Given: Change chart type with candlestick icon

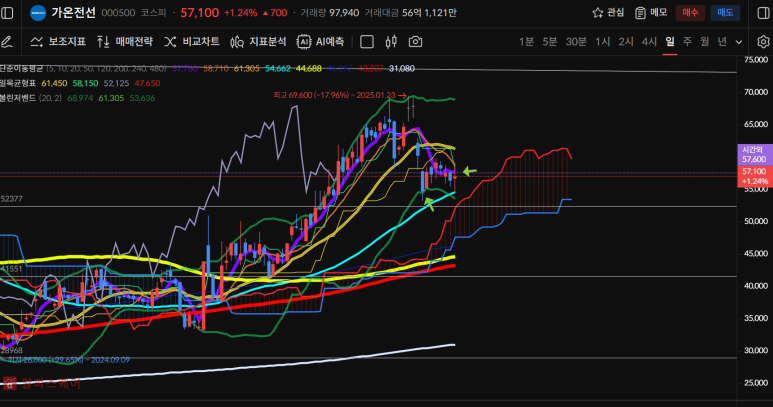Looking at the screenshot, I should (x=391, y=42).
